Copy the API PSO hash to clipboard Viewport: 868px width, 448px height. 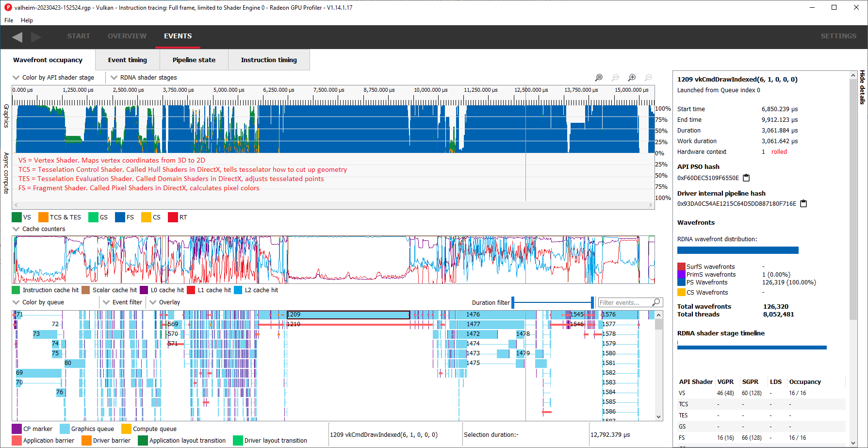[x=747, y=178]
